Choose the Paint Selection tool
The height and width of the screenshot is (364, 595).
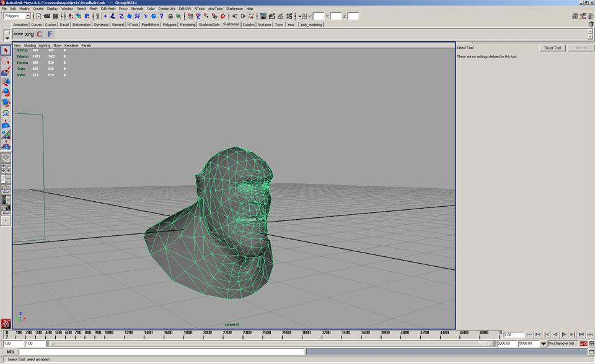pyautogui.click(x=6, y=71)
